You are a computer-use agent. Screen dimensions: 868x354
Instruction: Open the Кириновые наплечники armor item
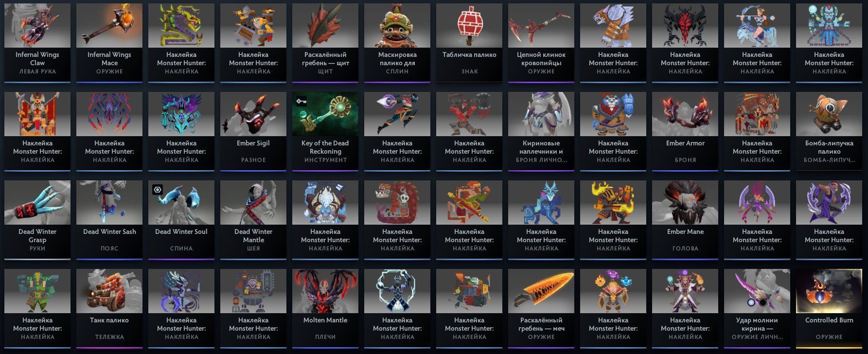(541, 131)
